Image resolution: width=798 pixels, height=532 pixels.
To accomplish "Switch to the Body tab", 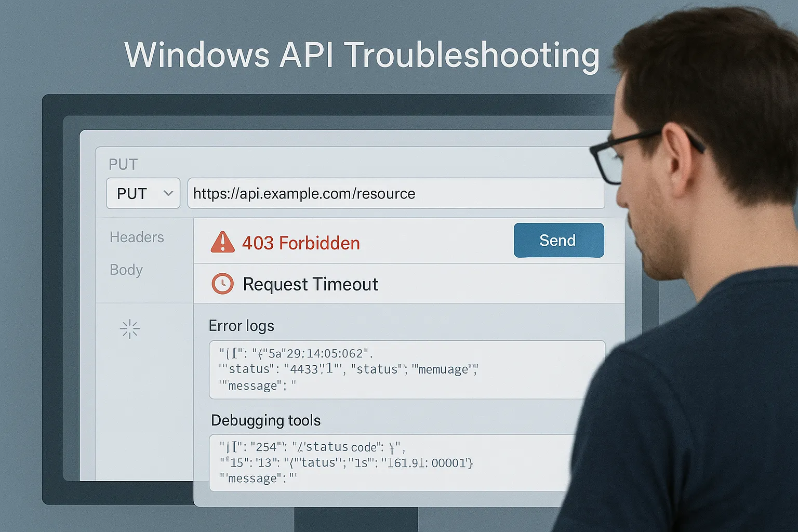I will point(126,270).
